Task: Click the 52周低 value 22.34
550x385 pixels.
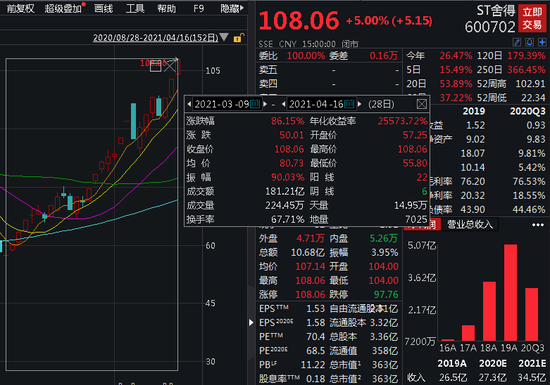Action: (x=533, y=98)
